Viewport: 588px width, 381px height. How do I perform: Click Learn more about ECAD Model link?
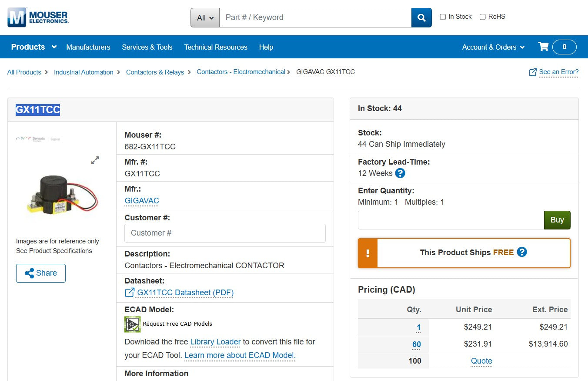coord(239,355)
